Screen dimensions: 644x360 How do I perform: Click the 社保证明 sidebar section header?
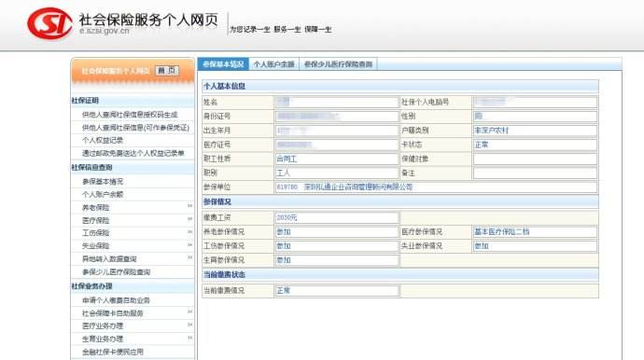click(x=85, y=101)
